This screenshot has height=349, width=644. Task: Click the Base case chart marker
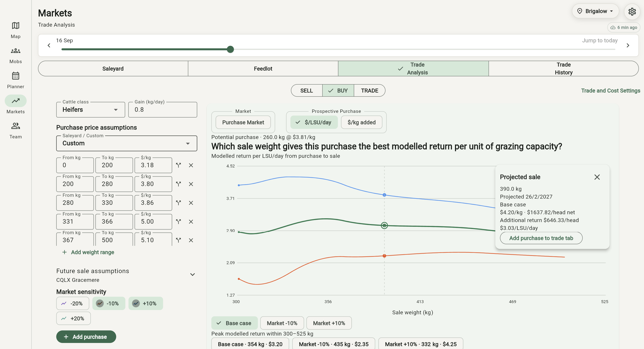pyautogui.click(x=384, y=225)
